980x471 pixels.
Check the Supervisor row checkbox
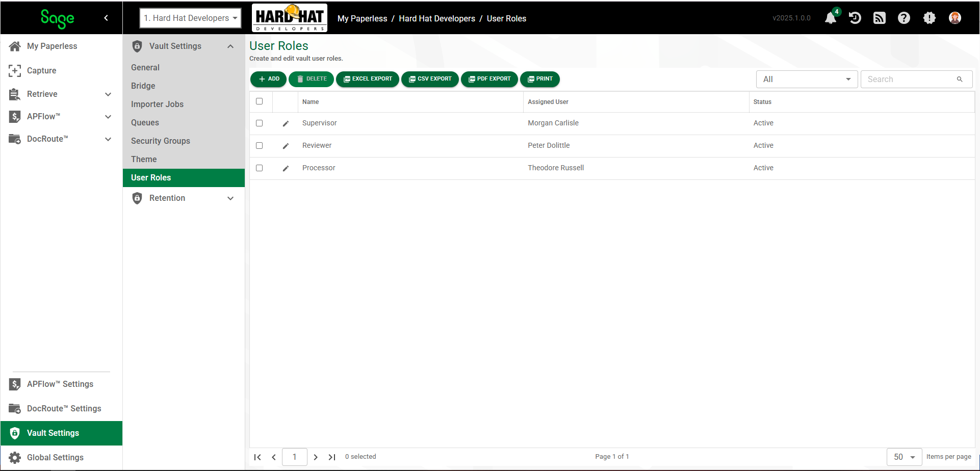point(259,123)
